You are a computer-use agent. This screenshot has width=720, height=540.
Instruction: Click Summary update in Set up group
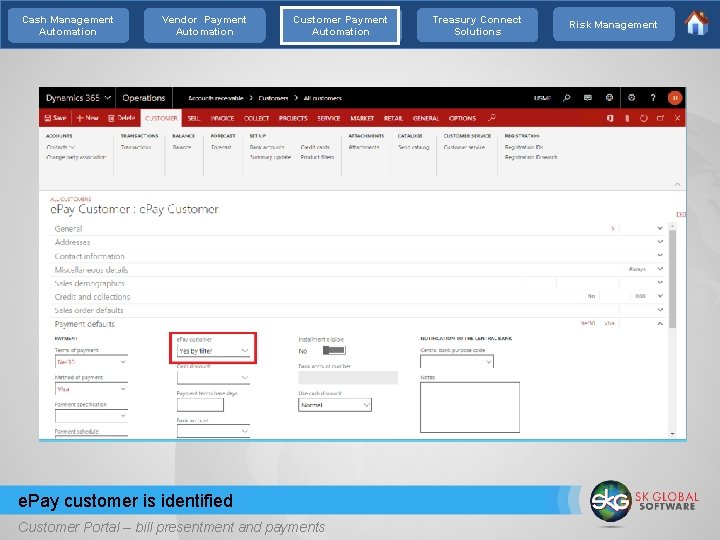click(x=270, y=157)
